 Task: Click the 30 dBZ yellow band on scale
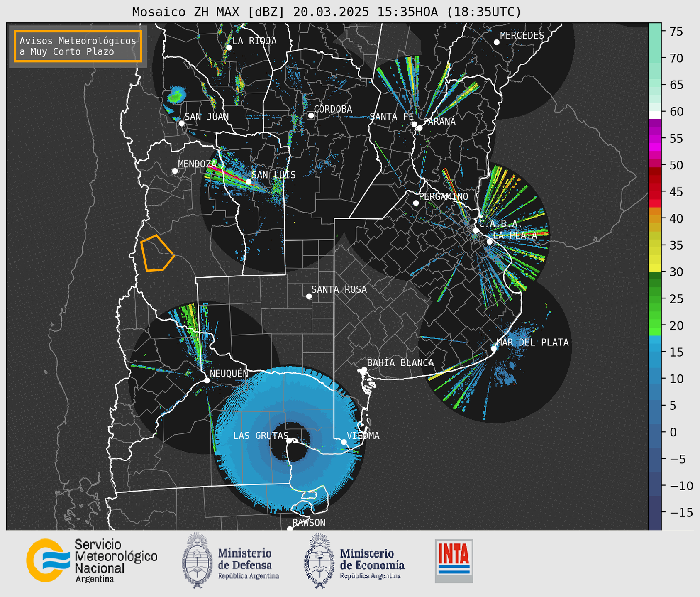pos(655,268)
